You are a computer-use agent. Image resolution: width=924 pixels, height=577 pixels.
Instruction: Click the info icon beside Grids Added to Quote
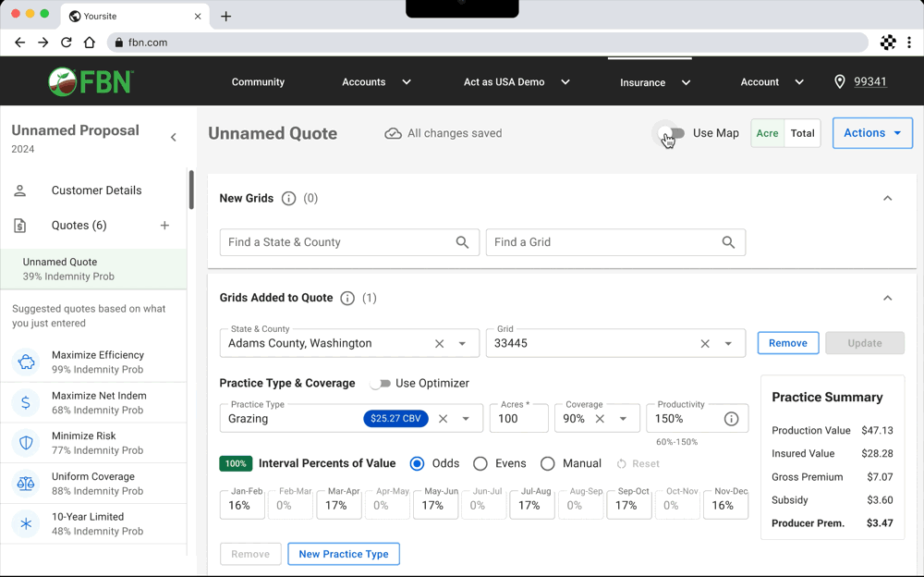coord(347,298)
